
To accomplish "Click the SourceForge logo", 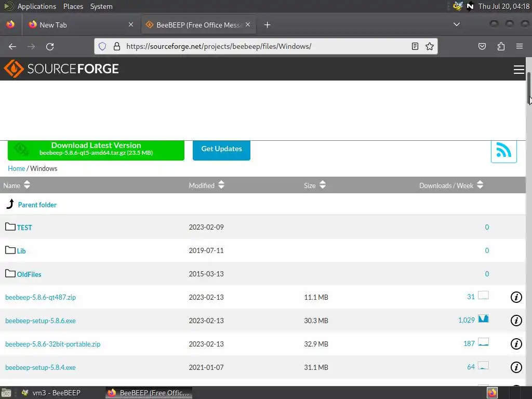I will click(x=61, y=69).
